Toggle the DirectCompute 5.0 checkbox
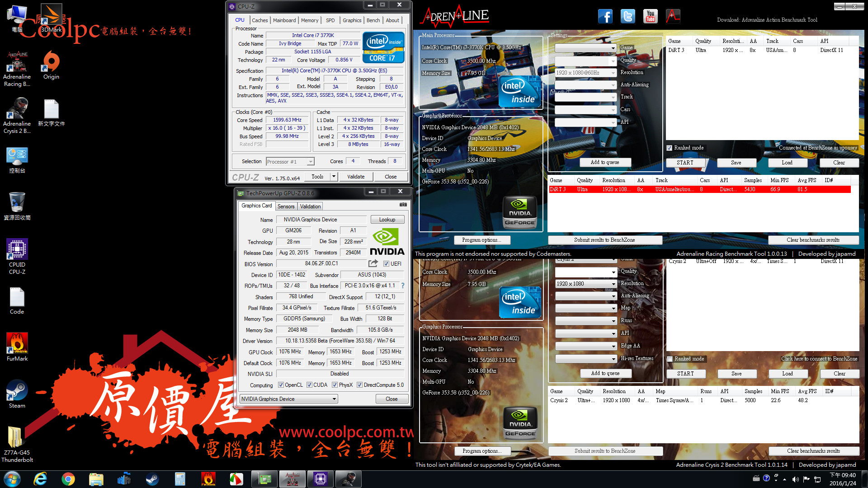 click(x=359, y=385)
